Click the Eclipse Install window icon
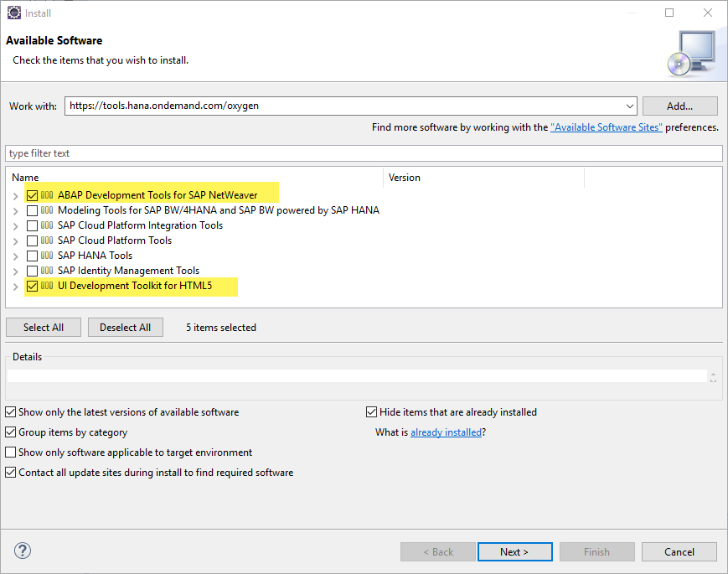The height and width of the screenshot is (574, 728). pyautogui.click(x=14, y=13)
